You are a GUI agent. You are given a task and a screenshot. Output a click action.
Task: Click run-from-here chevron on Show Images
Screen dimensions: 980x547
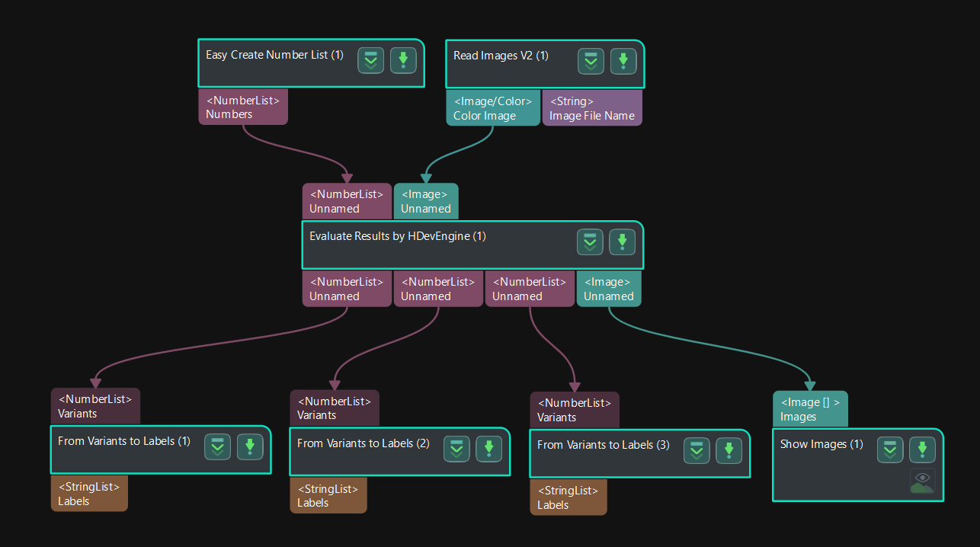coord(889,449)
